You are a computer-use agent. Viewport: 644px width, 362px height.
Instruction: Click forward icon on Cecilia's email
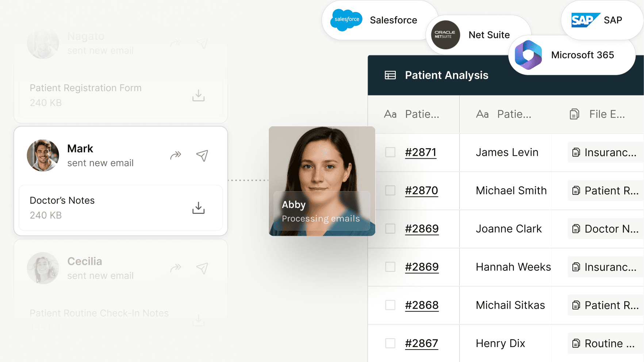click(x=176, y=268)
